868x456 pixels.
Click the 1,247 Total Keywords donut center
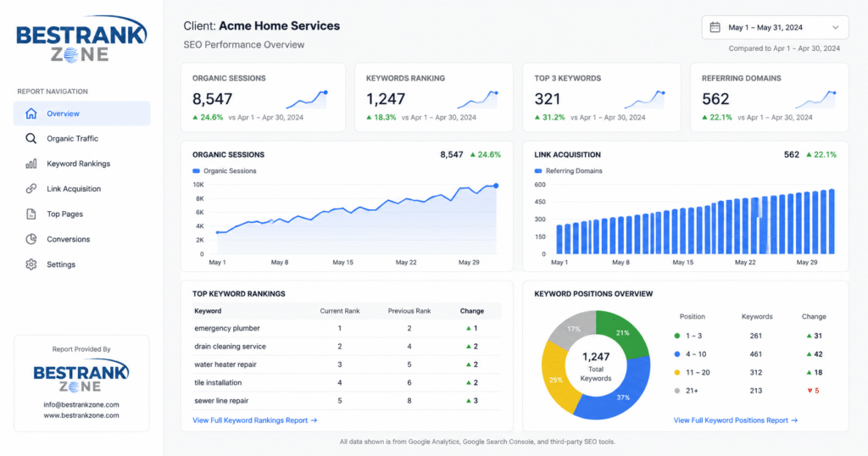click(596, 366)
